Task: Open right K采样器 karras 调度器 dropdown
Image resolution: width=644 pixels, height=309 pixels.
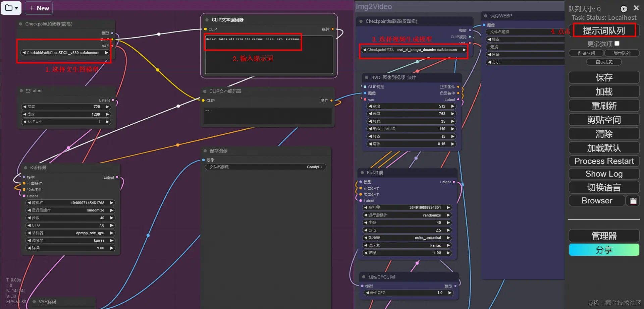Action: (x=407, y=245)
